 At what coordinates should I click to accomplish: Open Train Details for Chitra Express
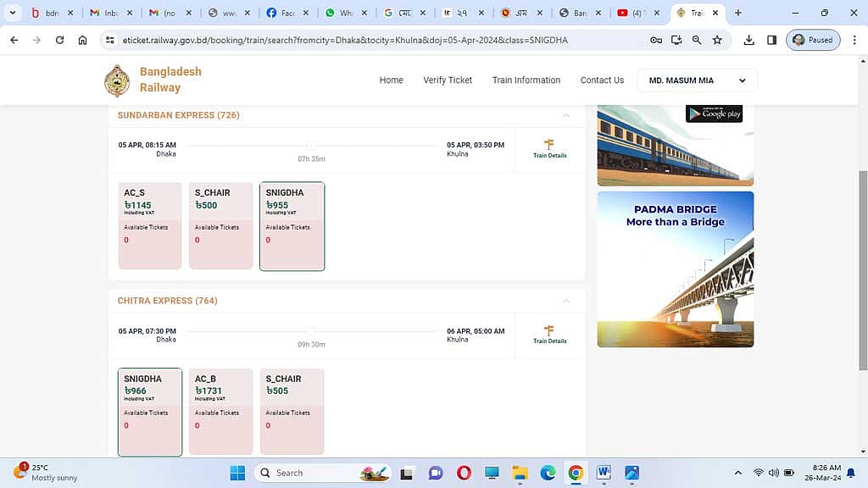tap(549, 335)
